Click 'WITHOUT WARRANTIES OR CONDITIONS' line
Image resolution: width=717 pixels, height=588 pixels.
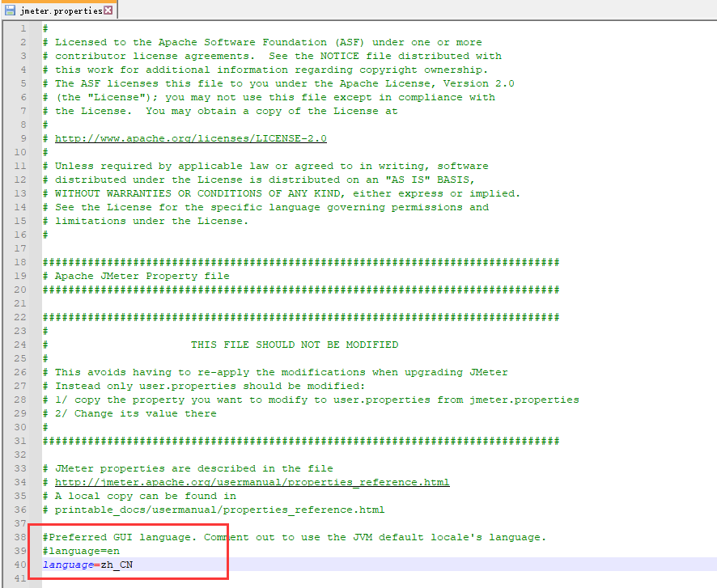coord(282,193)
